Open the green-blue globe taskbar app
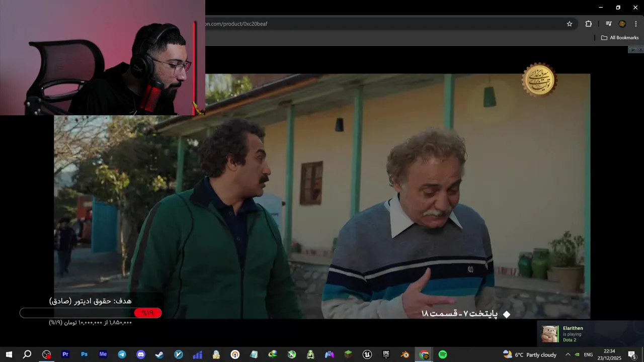644x362 pixels. pos(273,354)
